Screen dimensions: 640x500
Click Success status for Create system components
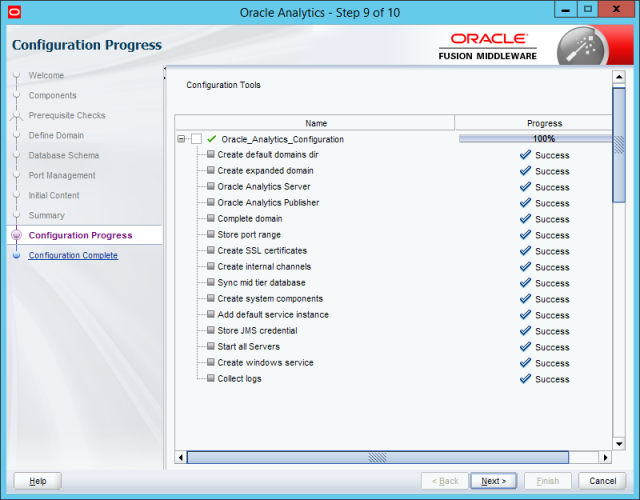(552, 299)
